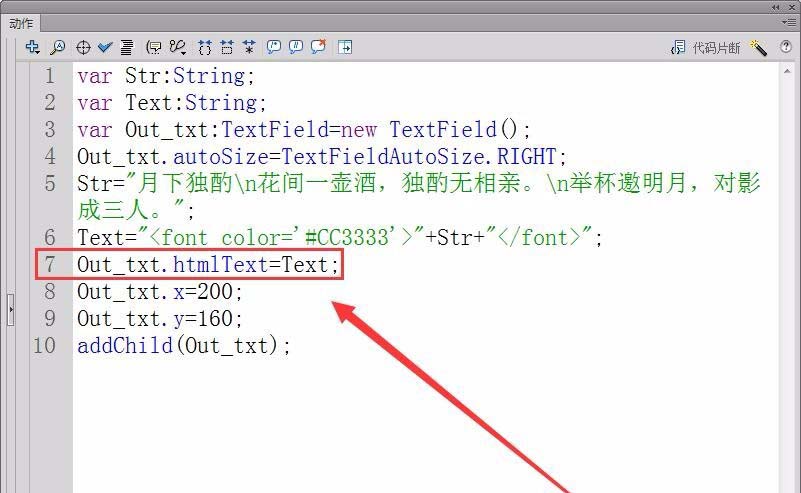
Task: Auto format the code
Action: point(127,48)
